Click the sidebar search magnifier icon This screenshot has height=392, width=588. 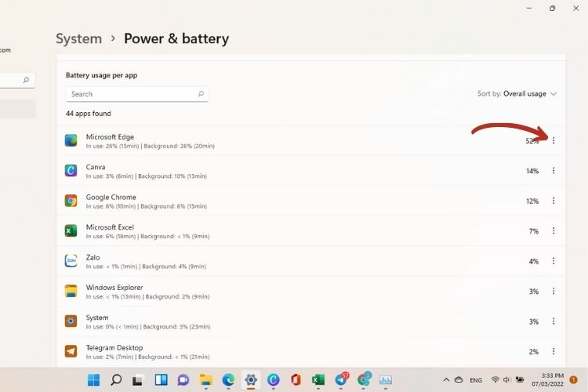pos(26,80)
